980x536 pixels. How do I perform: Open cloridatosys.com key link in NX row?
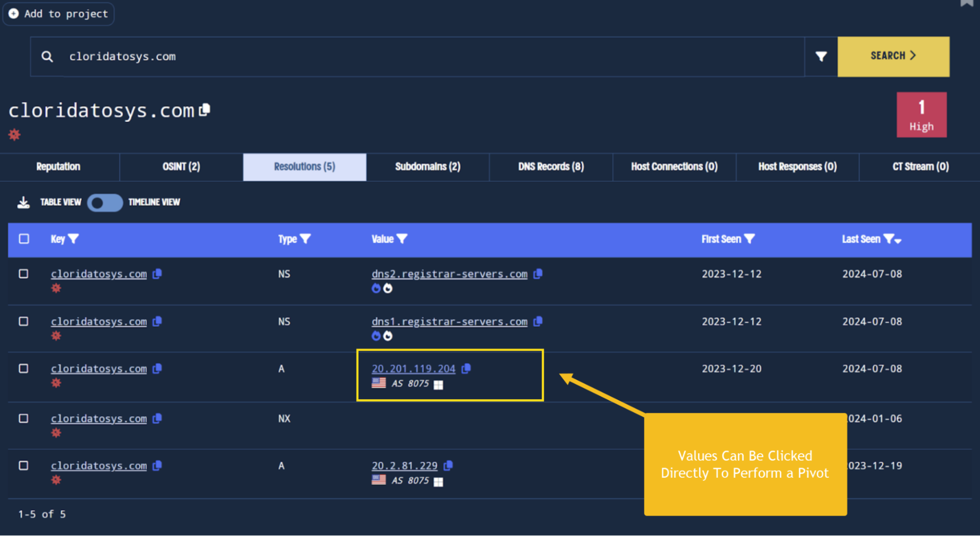[x=99, y=419]
